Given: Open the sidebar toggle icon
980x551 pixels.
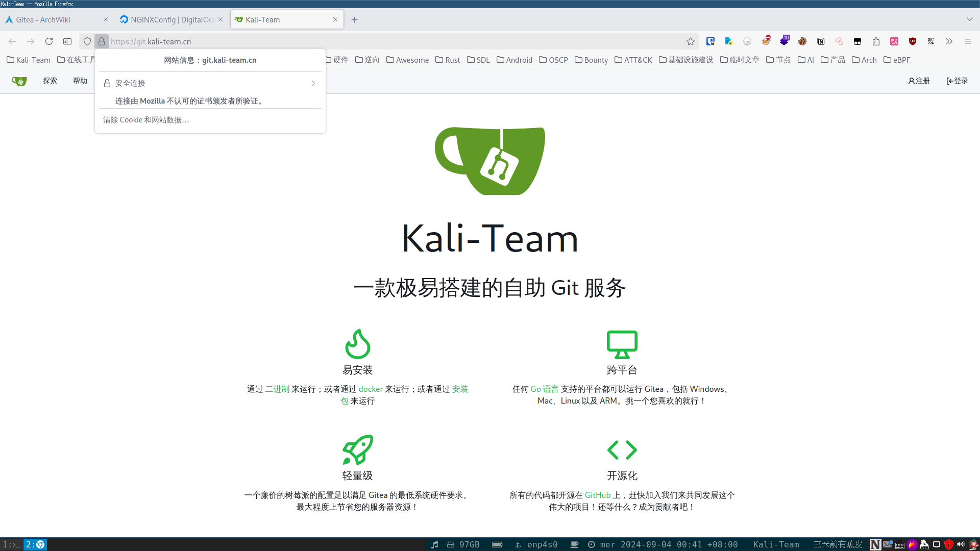Looking at the screenshot, I should tap(67, 41).
